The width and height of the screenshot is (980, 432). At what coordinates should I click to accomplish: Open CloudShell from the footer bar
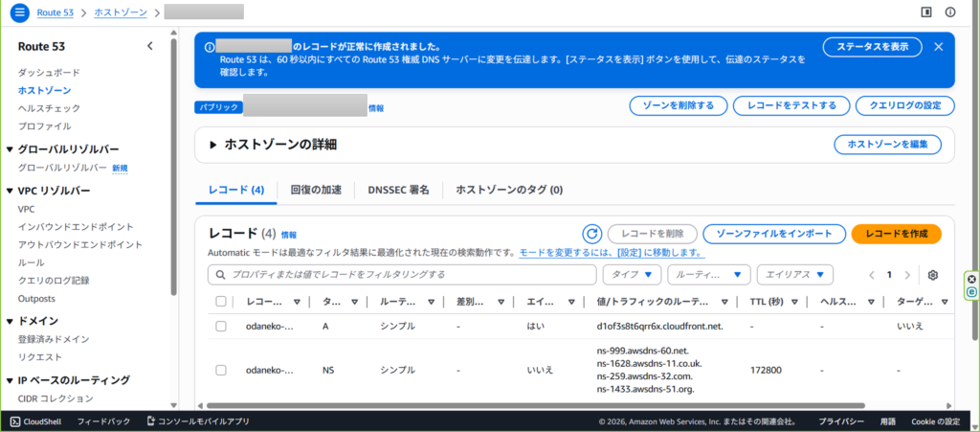point(36,421)
